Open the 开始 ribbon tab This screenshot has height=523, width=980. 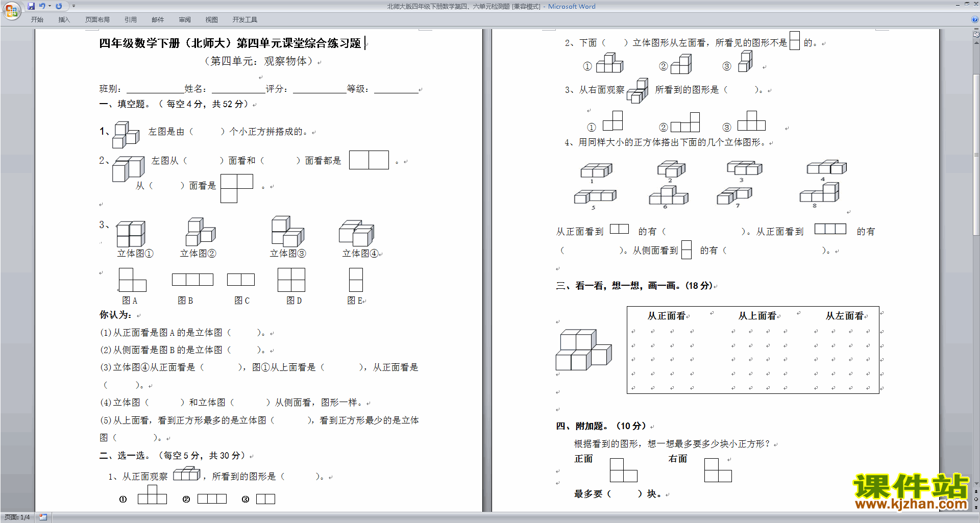pyautogui.click(x=37, y=20)
